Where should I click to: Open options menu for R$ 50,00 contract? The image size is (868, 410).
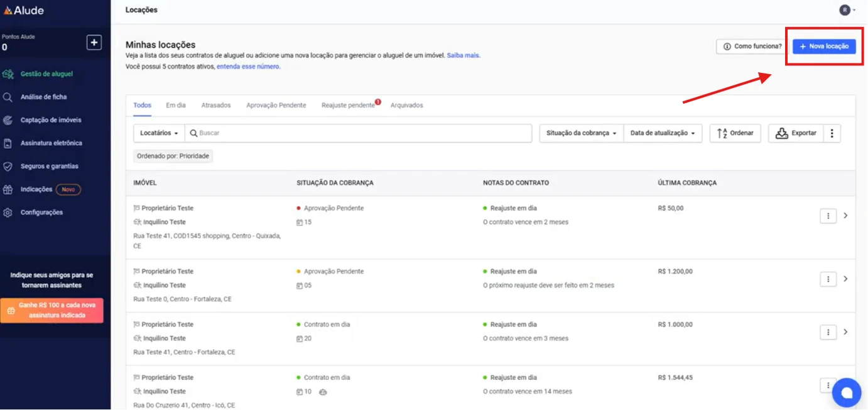coord(828,216)
